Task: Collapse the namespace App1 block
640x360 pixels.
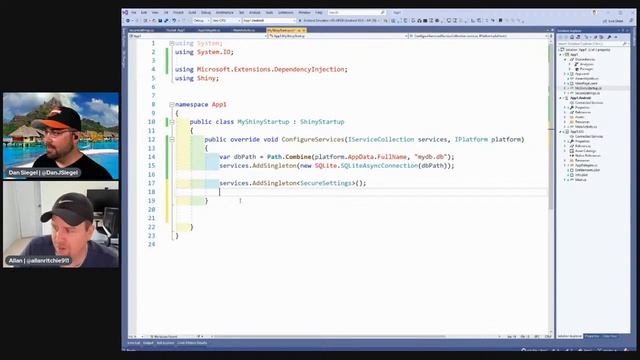Action: 172,104
